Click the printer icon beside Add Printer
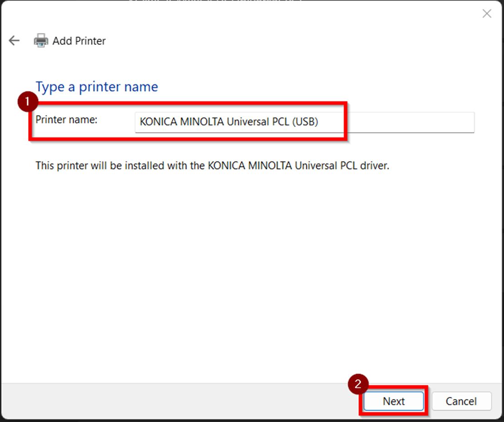Screen dimensions: 504x422 click(41, 41)
